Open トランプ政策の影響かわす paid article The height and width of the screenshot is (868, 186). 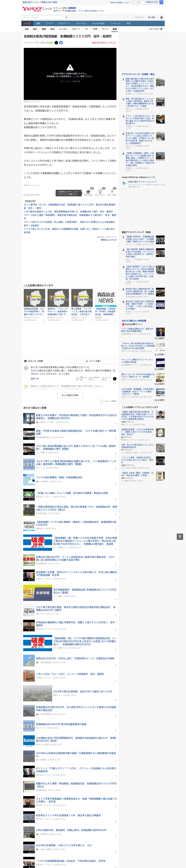[137, 330]
